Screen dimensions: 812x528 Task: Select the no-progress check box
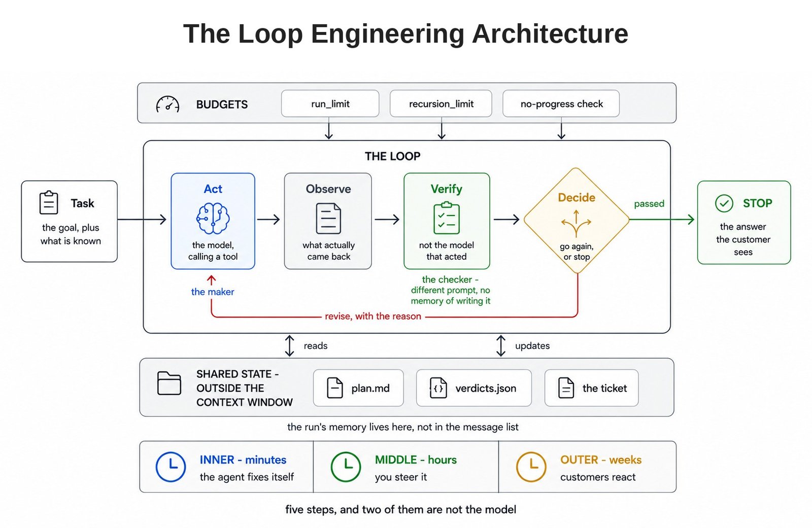561,103
